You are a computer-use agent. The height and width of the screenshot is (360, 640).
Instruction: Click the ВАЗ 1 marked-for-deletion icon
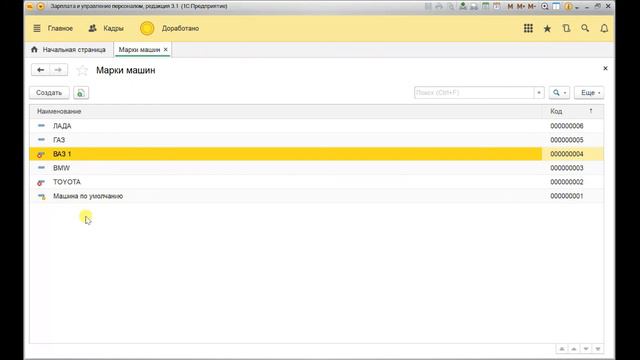tap(41, 154)
